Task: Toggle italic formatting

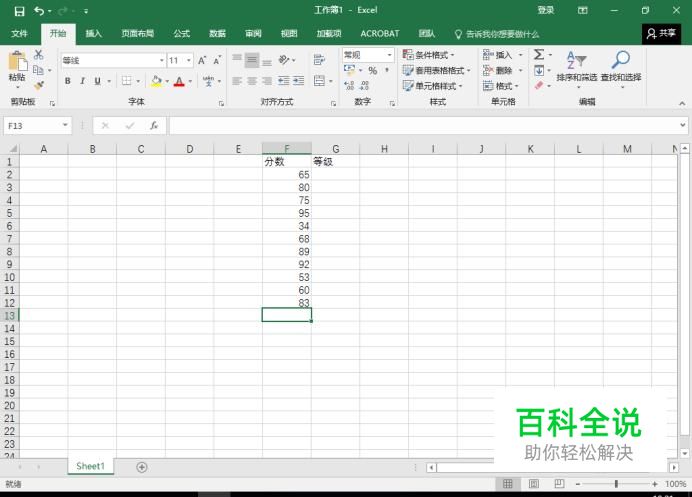Action: coord(82,81)
